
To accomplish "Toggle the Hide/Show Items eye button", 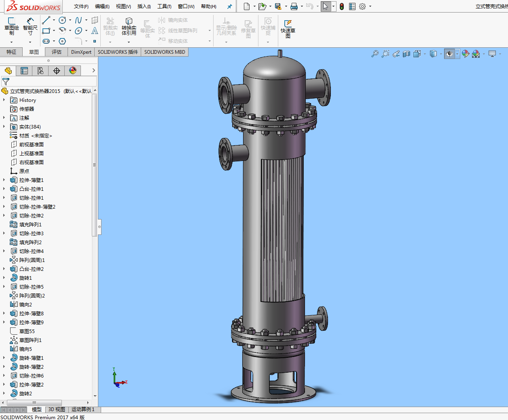I will pyautogui.click(x=449, y=54).
